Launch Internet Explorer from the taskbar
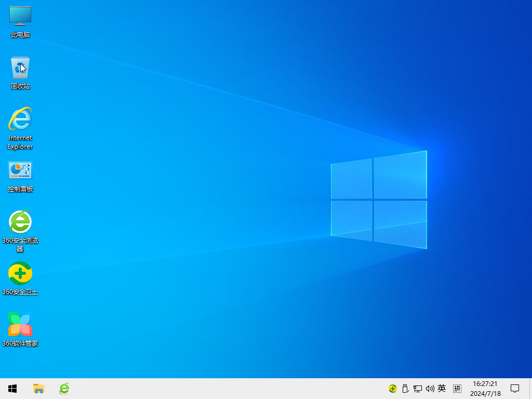Viewport: 532px width, 399px height. (64, 388)
